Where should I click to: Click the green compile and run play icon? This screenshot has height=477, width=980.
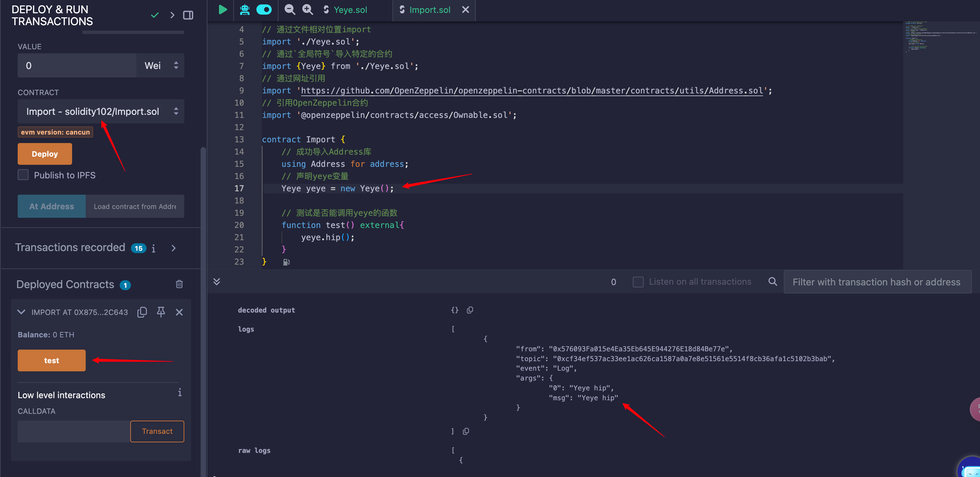tap(223, 10)
